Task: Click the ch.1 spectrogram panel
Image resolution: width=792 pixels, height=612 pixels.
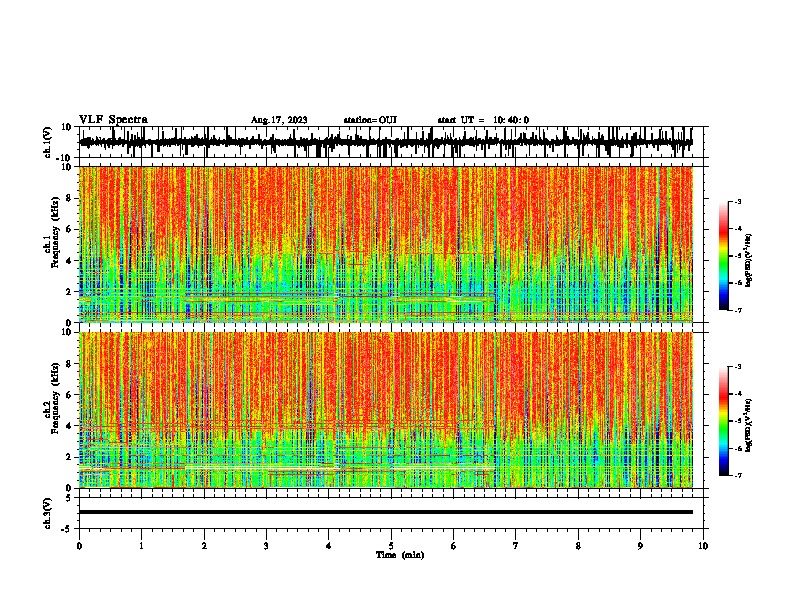Action: coord(386,244)
